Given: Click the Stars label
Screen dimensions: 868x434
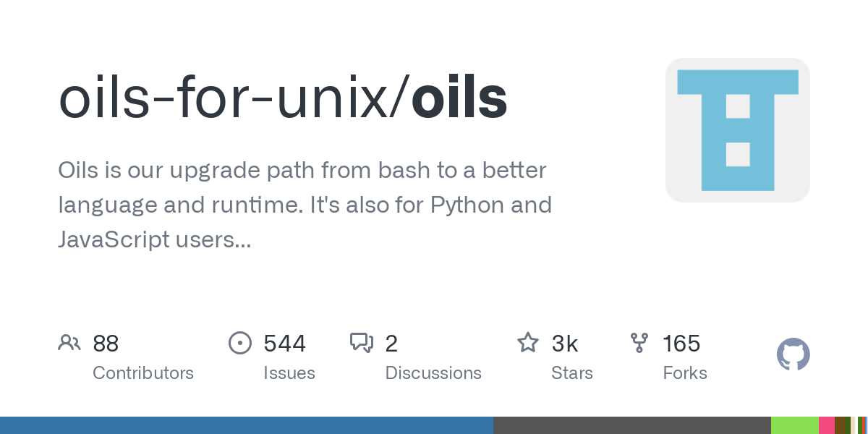Looking at the screenshot, I should pos(572,373).
